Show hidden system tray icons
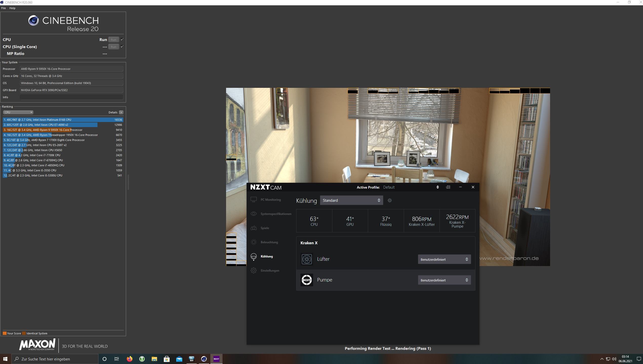643x364 pixels. [602, 359]
